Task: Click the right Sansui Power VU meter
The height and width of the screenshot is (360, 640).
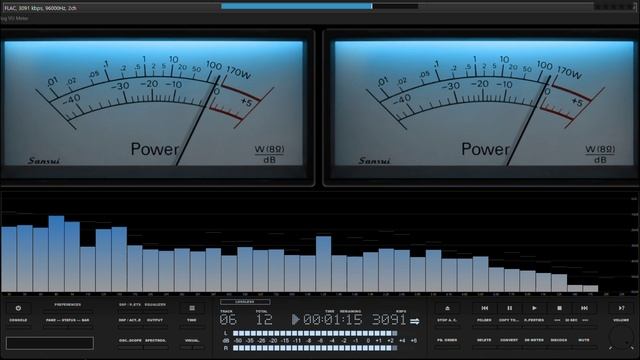Action: click(484, 103)
